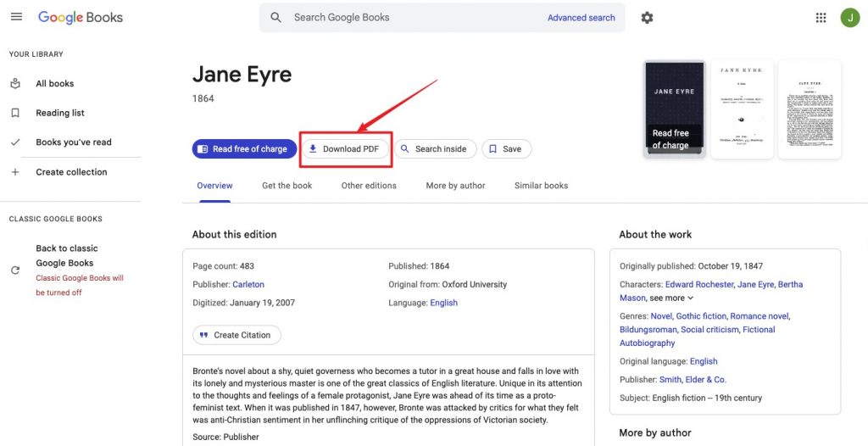
Task: Select Create collection
Action: pyautogui.click(x=71, y=172)
